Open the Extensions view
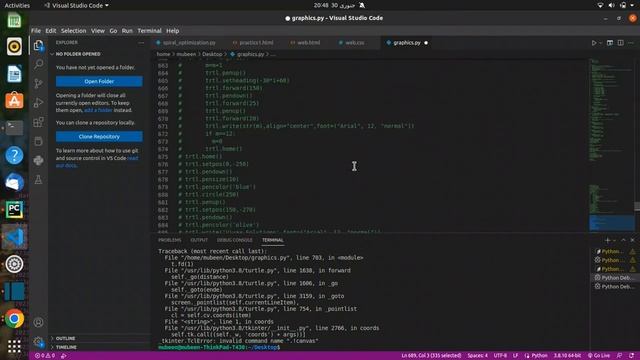 point(38,122)
